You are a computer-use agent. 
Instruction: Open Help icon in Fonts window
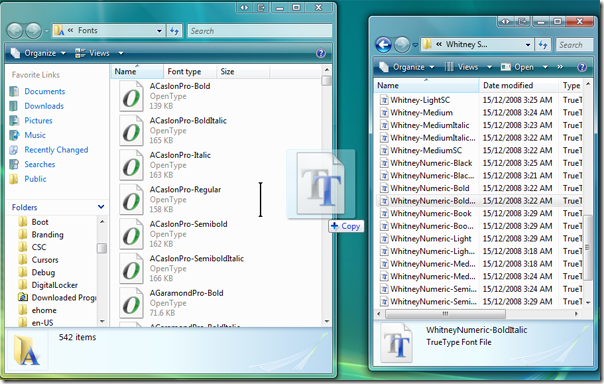point(320,53)
